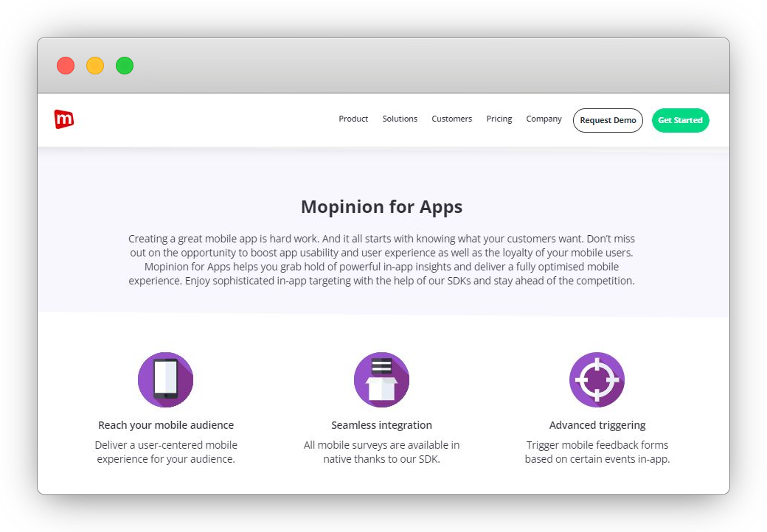The height and width of the screenshot is (532, 767).
Task: Click the text 'Deliver a user-centered mobile'
Action: [x=166, y=445]
